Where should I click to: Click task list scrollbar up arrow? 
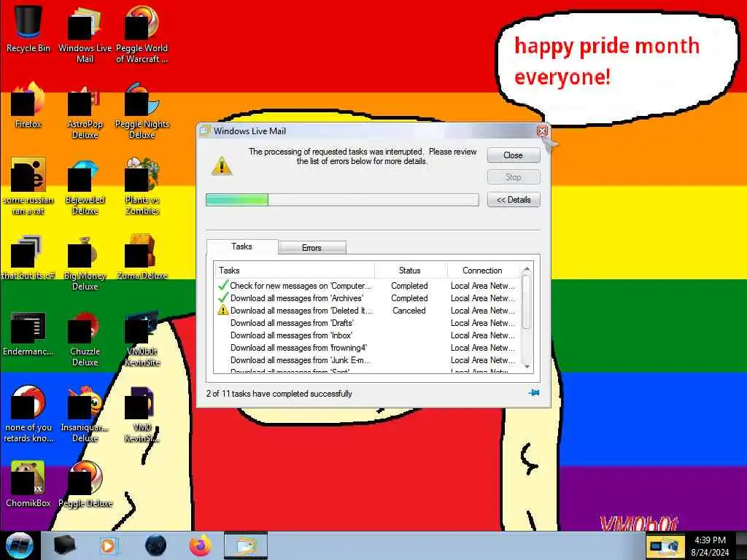click(527, 270)
